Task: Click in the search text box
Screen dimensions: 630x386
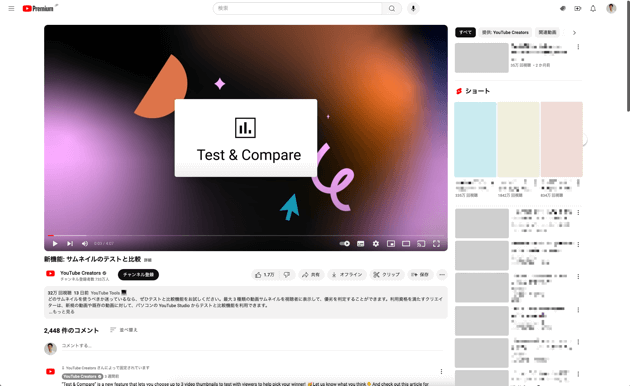Action: pyautogui.click(x=297, y=8)
